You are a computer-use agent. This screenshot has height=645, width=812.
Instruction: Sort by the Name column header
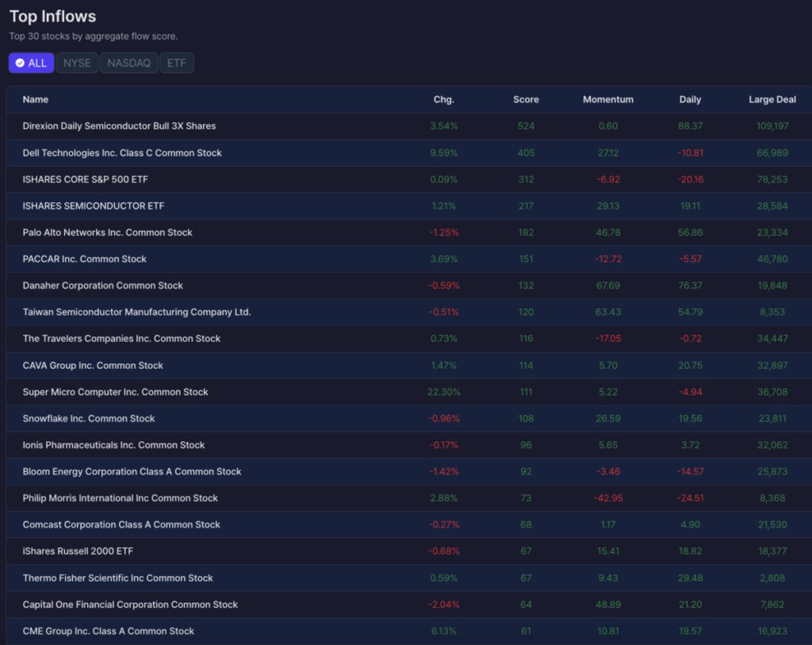pyautogui.click(x=35, y=99)
